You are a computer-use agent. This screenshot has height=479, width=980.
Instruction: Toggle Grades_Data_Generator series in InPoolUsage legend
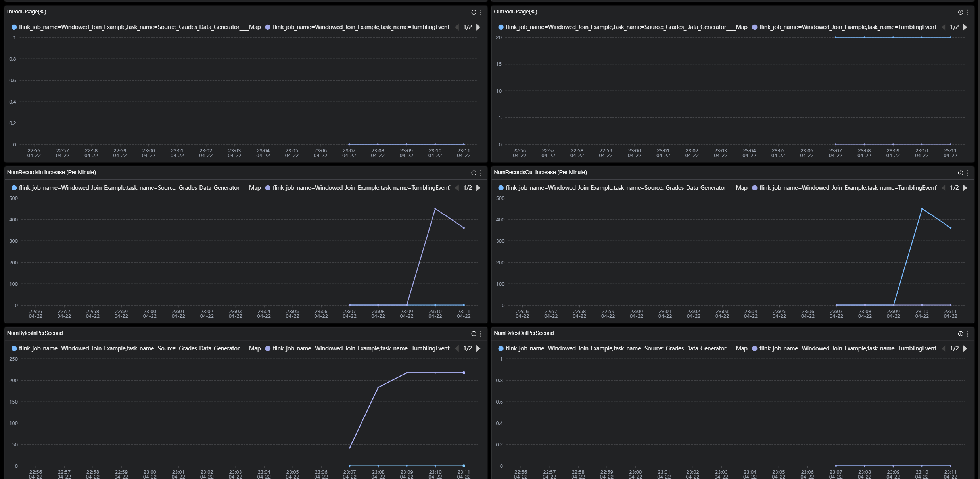tap(139, 27)
